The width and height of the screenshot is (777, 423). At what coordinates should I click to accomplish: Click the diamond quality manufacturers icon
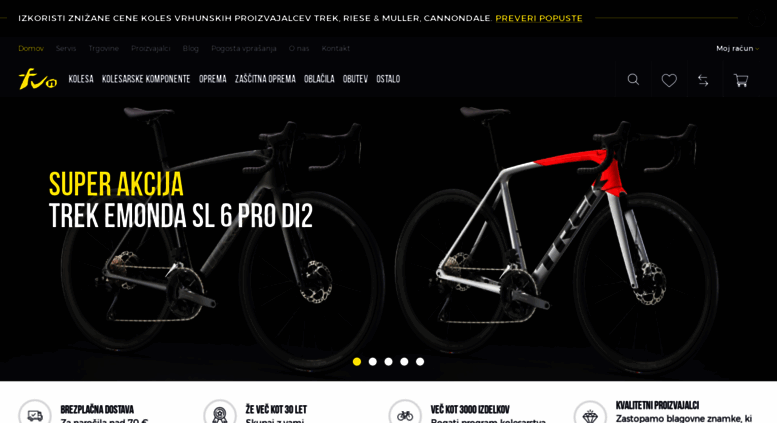pos(590,414)
